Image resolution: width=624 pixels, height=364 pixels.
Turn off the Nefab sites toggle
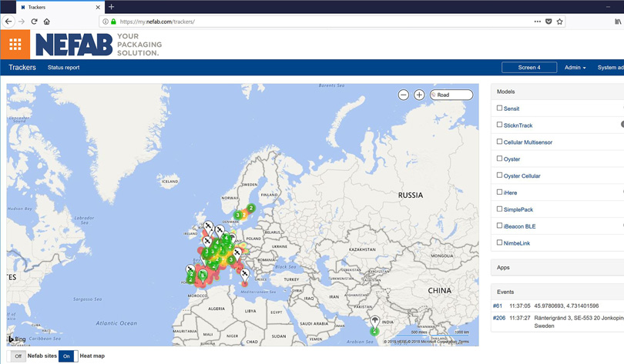point(18,356)
